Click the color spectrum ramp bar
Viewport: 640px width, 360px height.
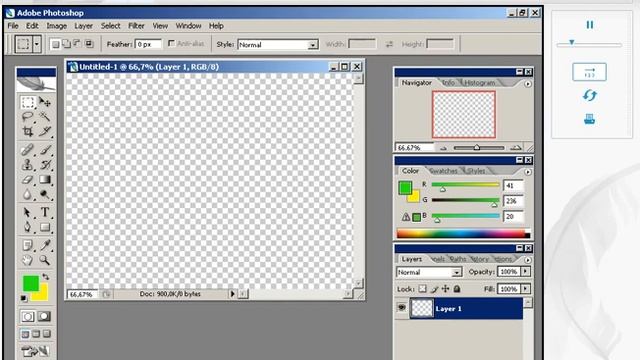click(463, 234)
